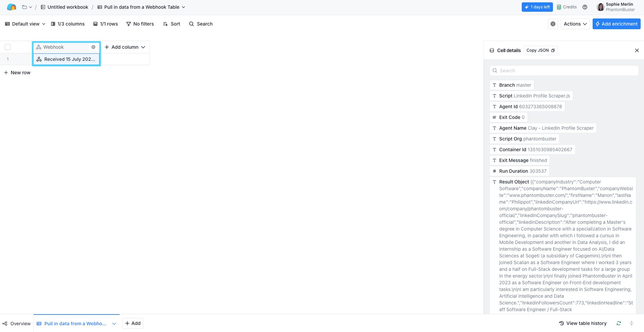This screenshot has width=644, height=332.
Task: Toggle the select-all rows checkbox
Action: pyautogui.click(x=8, y=47)
